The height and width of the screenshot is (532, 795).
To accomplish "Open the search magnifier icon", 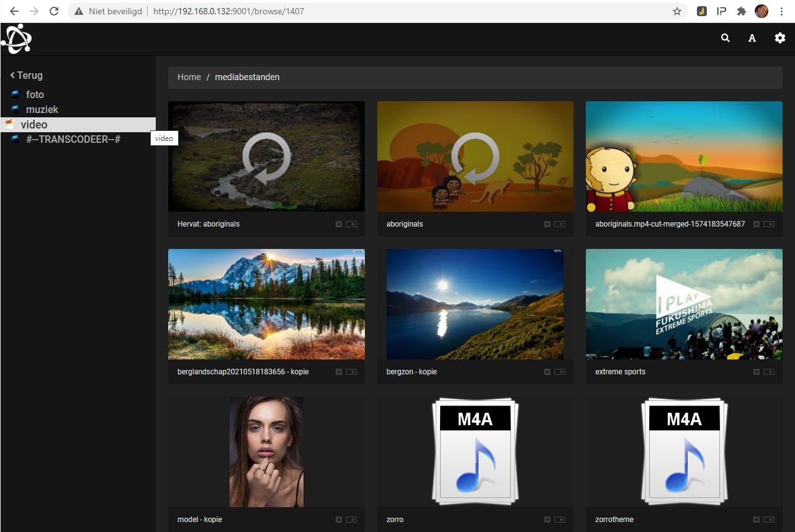I will click(725, 38).
